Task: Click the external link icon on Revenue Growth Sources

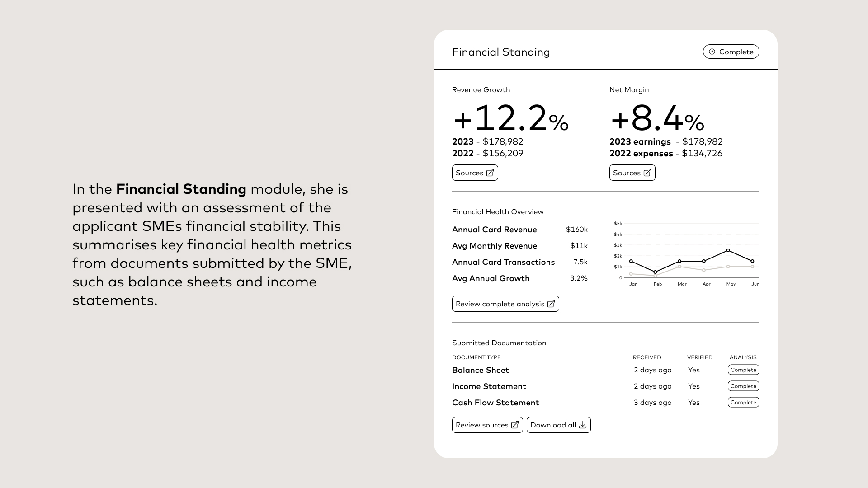Action: coord(490,173)
